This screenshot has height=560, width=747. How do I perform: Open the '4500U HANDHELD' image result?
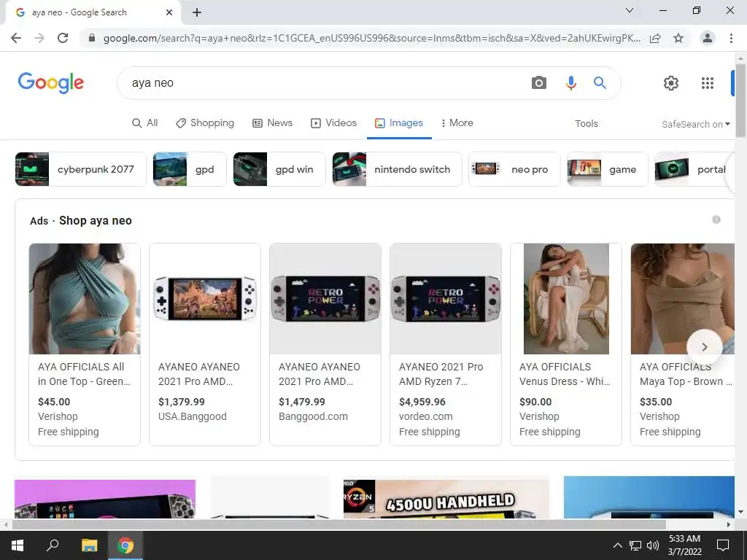(446, 499)
